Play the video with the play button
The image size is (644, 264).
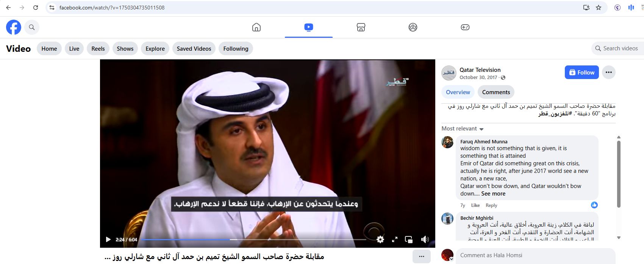click(108, 239)
